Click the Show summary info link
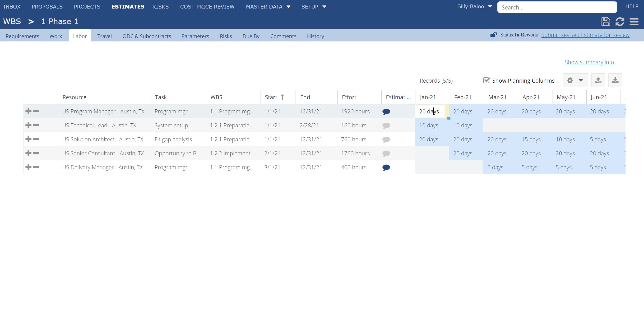Image resolution: width=644 pixels, height=313 pixels. [589, 62]
